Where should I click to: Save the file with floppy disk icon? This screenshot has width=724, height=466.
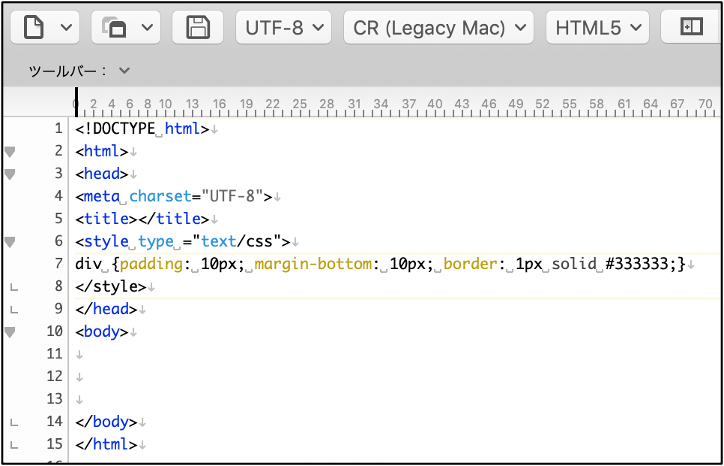point(197,27)
